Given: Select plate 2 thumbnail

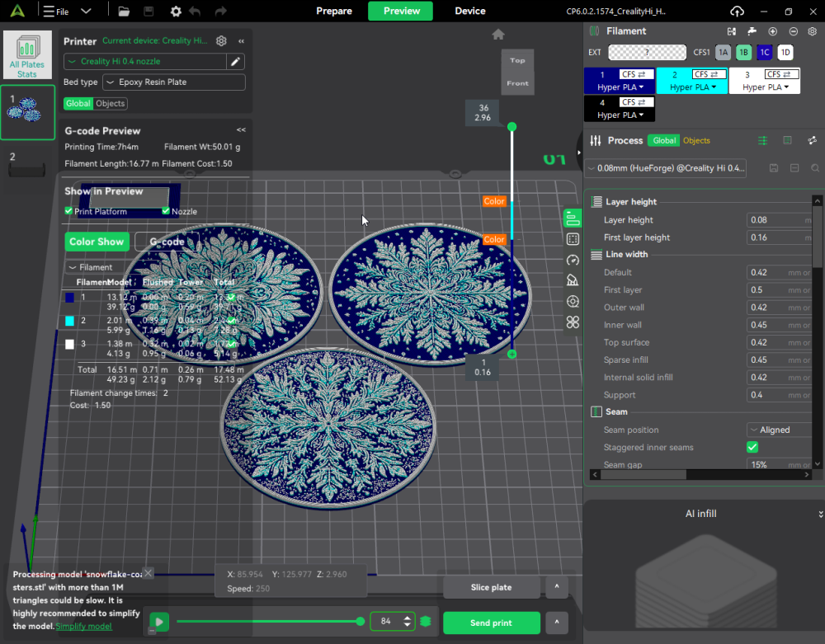Looking at the screenshot, I should 27,166.
